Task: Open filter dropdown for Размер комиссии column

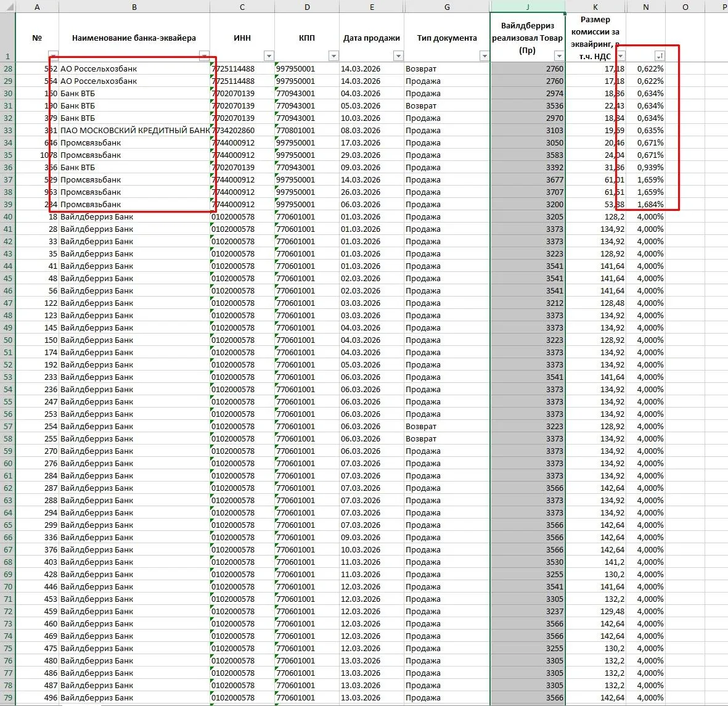Action: [621, 55]
